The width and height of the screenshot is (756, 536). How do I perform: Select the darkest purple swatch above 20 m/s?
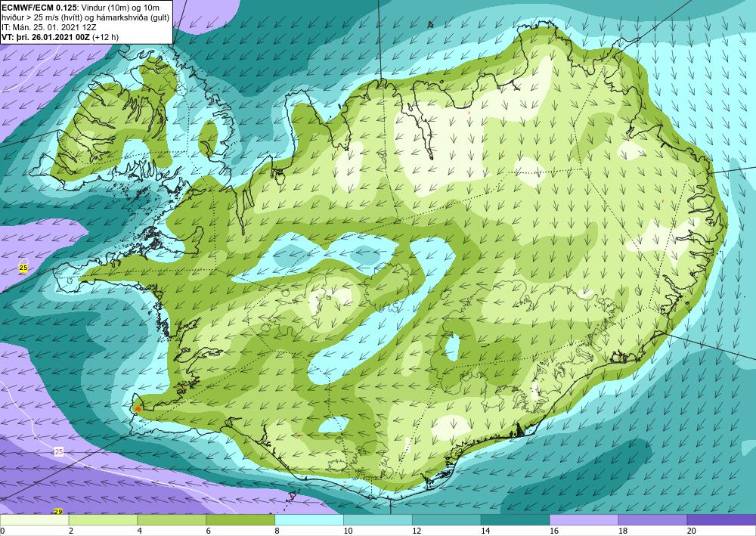[x=721, y=520]
